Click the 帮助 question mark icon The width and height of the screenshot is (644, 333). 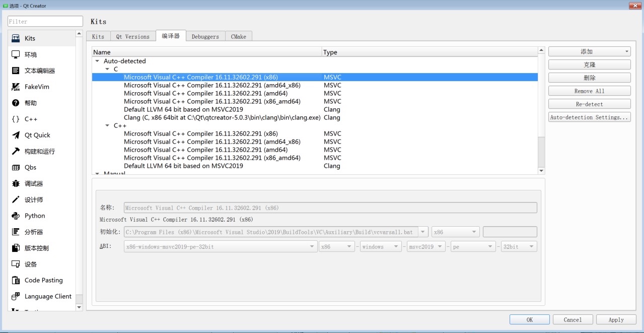click(x=16, y=103)
